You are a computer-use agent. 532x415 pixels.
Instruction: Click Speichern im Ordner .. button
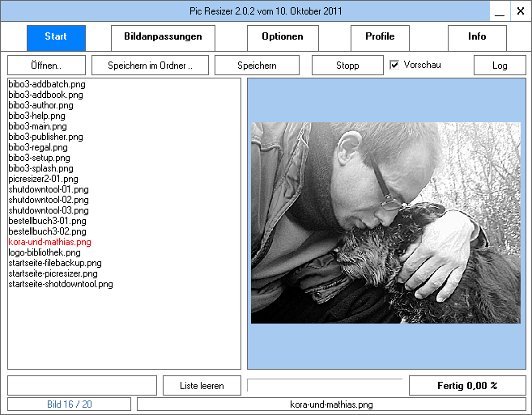point(150,65)
